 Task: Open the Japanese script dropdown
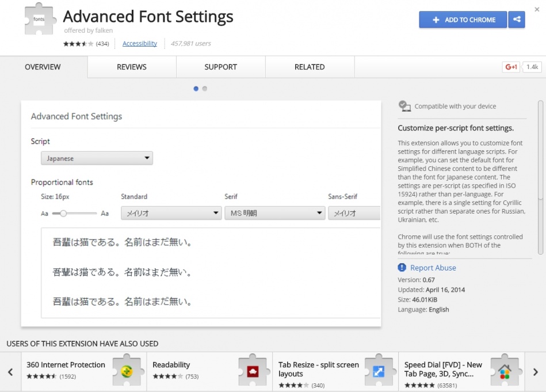pos(97,158)
